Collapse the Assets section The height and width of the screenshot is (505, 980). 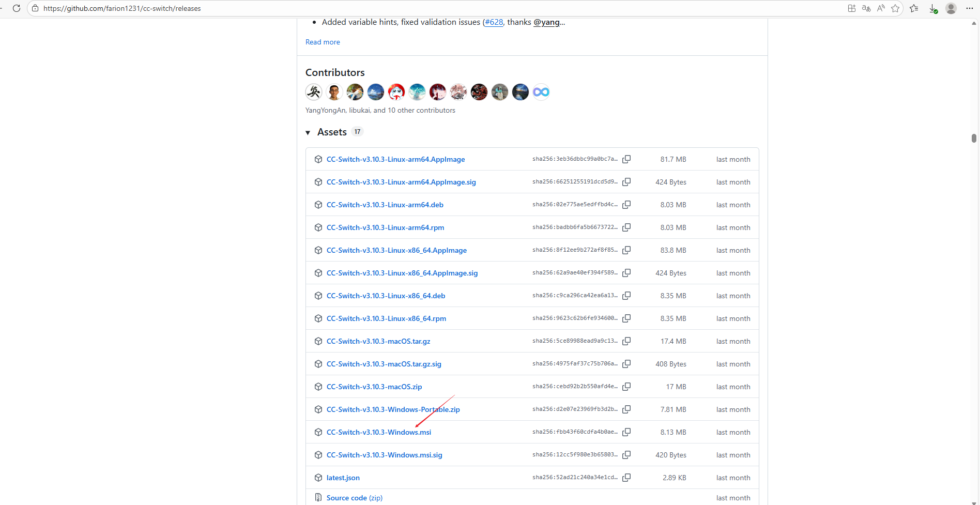[308, 133]
